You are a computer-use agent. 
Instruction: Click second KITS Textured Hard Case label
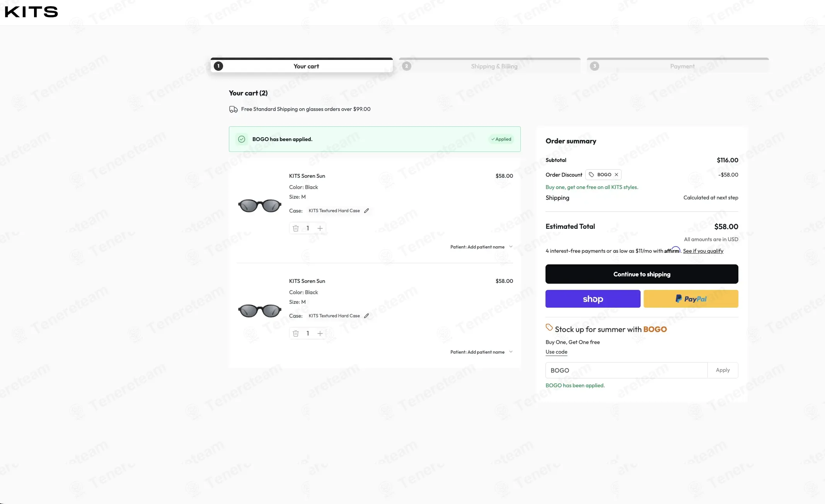(334, 316)
